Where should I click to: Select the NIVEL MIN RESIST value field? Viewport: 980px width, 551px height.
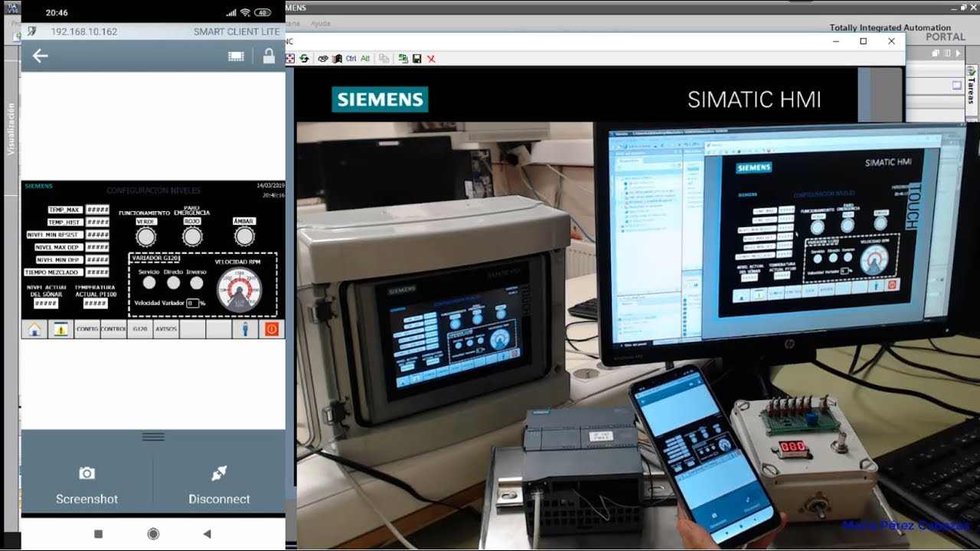tap(97, 235)
